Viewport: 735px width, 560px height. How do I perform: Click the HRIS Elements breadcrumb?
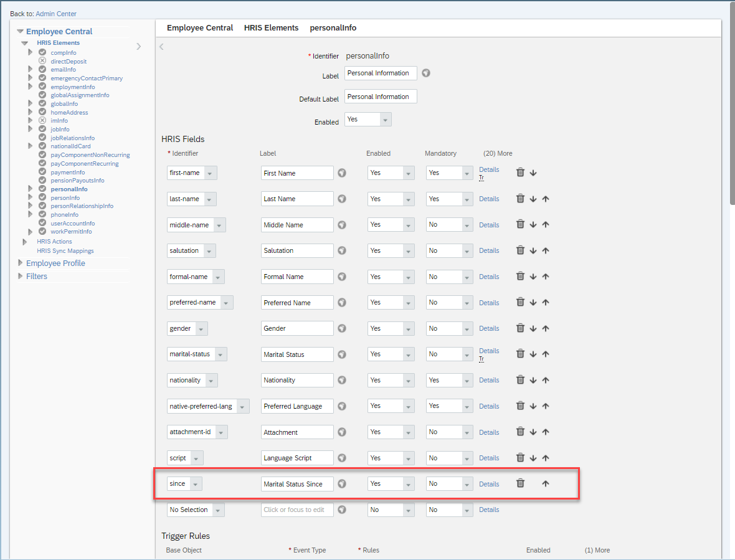[271, 27]
